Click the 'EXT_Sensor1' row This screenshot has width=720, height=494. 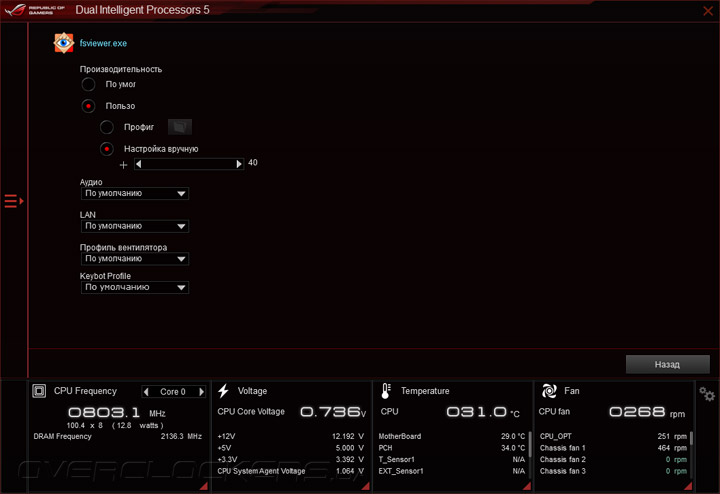coord(452,471)
